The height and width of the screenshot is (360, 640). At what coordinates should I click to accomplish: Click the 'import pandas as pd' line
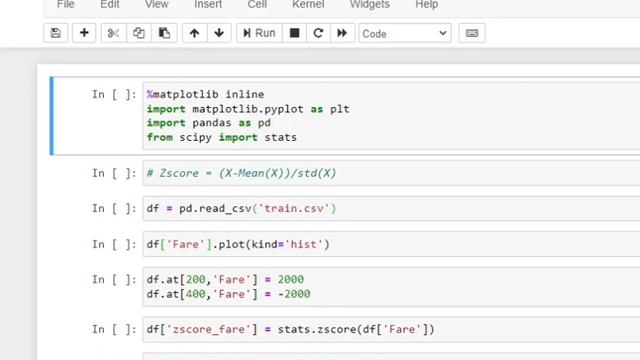[209, 123]
